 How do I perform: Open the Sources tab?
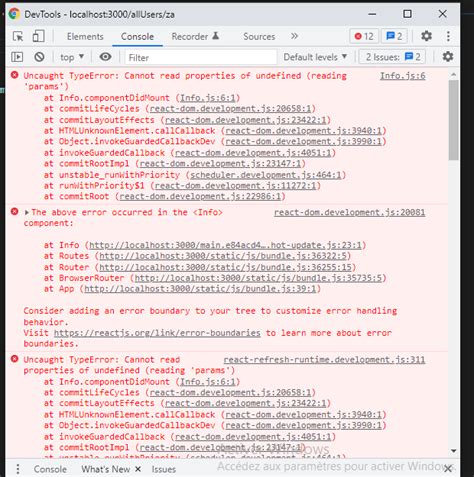point(259,36)
